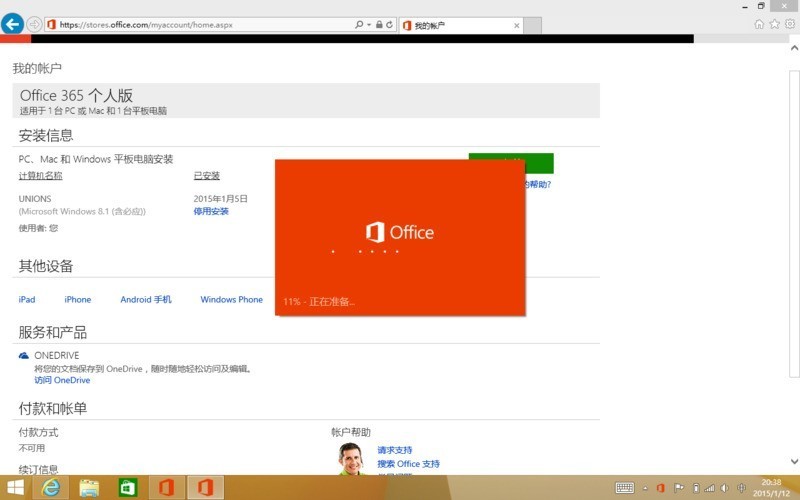Click the second Office taskbar icon

[205, 488]
